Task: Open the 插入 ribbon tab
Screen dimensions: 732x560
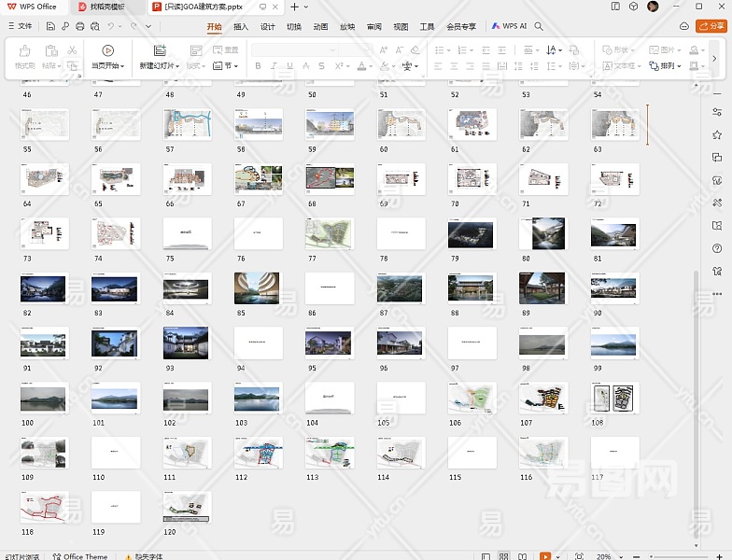Action: click(x=241, y=27)
